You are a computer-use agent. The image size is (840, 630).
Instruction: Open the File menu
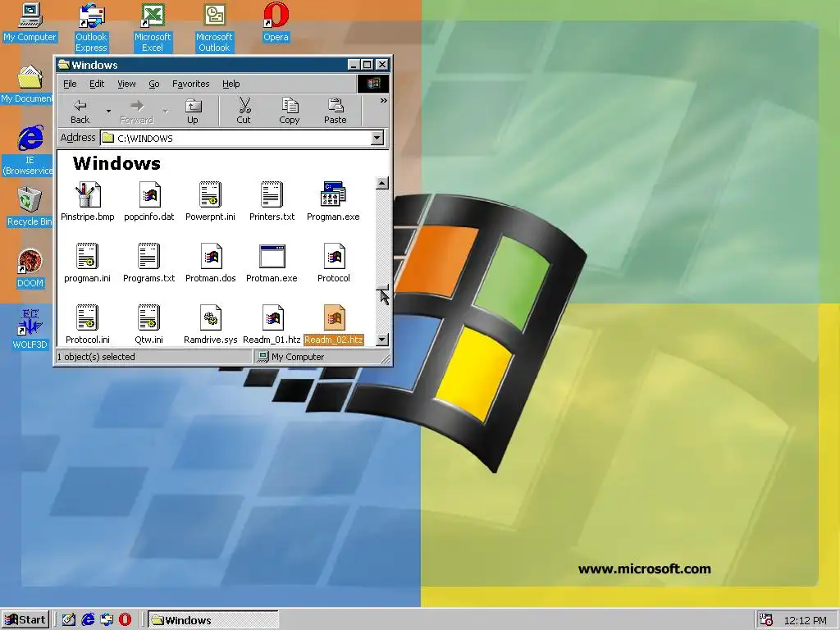(70, 84)
